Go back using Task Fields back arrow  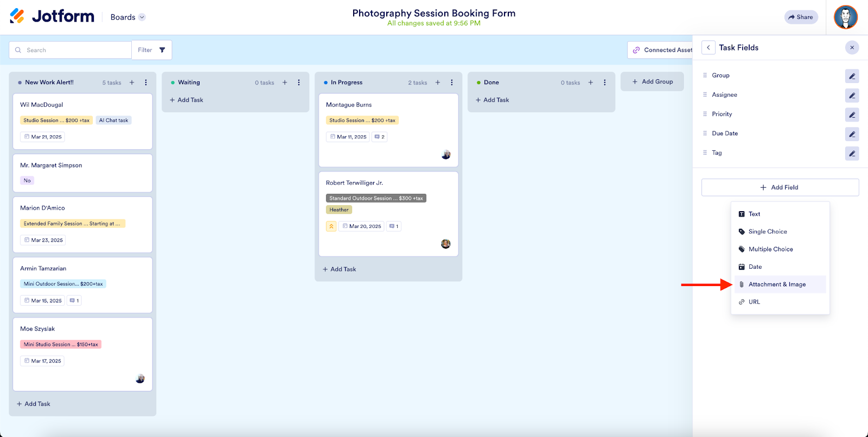pos(708,48)
